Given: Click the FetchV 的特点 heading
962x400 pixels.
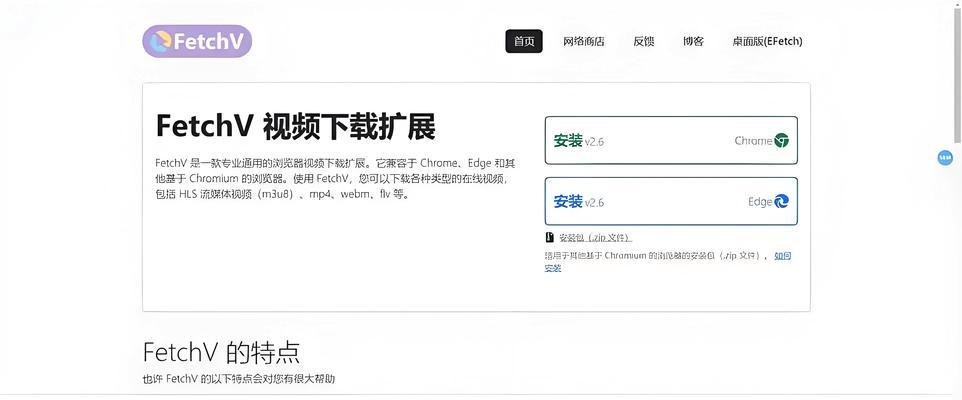Looking at the screenshot, I should [221, 353].
